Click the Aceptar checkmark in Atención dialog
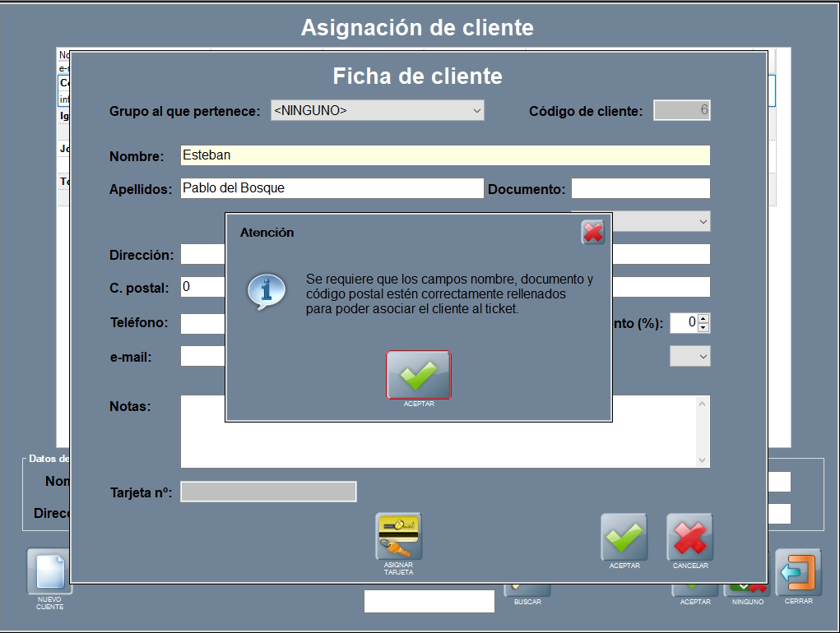The image size is (840, 633). coord(419,375)
